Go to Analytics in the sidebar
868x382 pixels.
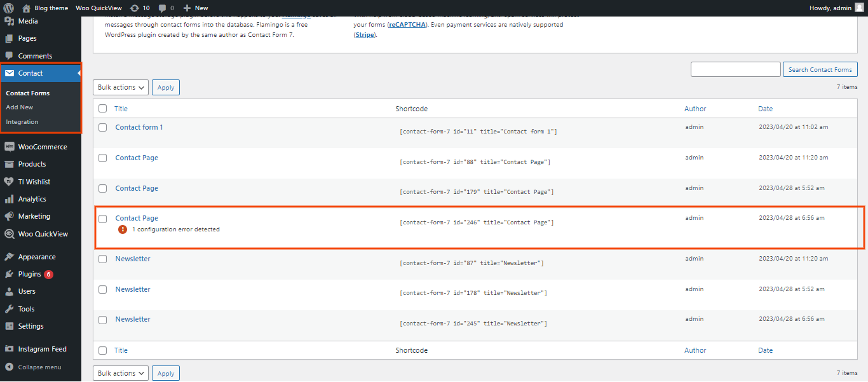(x=32, y=199)
